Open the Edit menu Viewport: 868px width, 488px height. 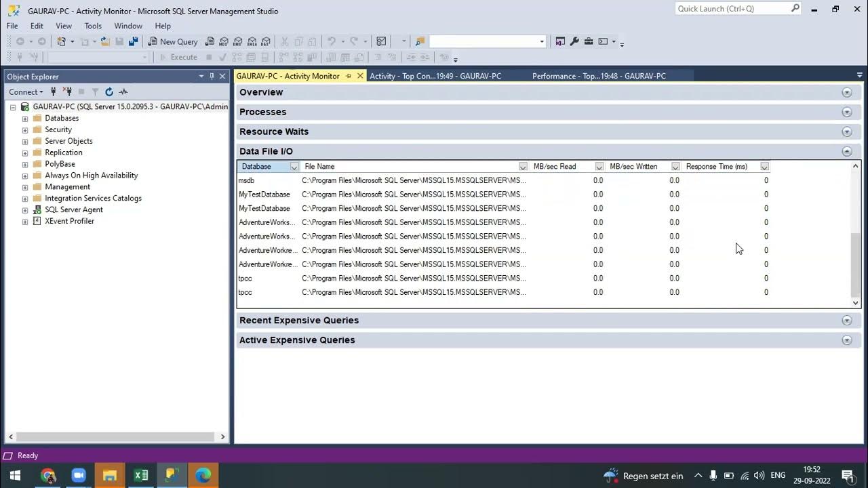[37, 26]
